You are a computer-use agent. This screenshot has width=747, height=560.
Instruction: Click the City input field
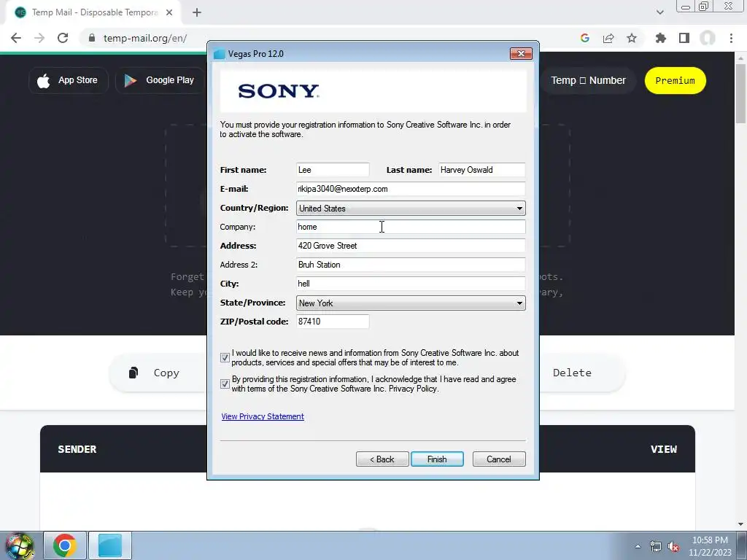(x=411, y=284)
